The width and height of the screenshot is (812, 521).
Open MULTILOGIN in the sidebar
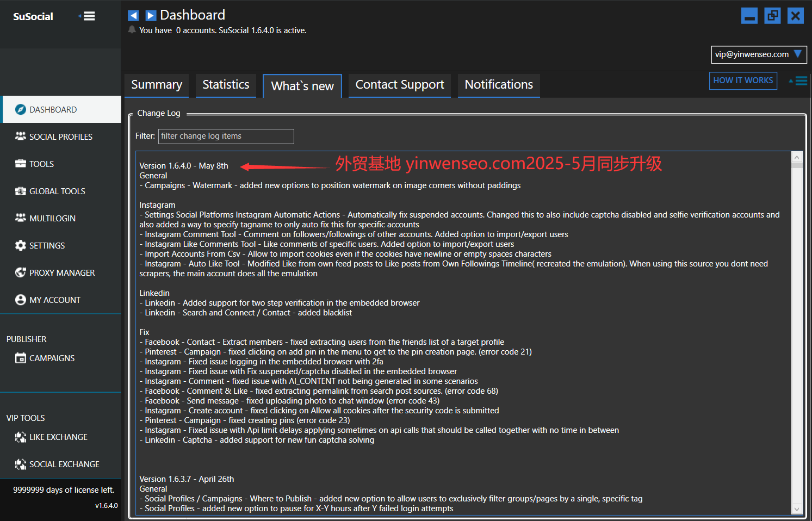60,218
